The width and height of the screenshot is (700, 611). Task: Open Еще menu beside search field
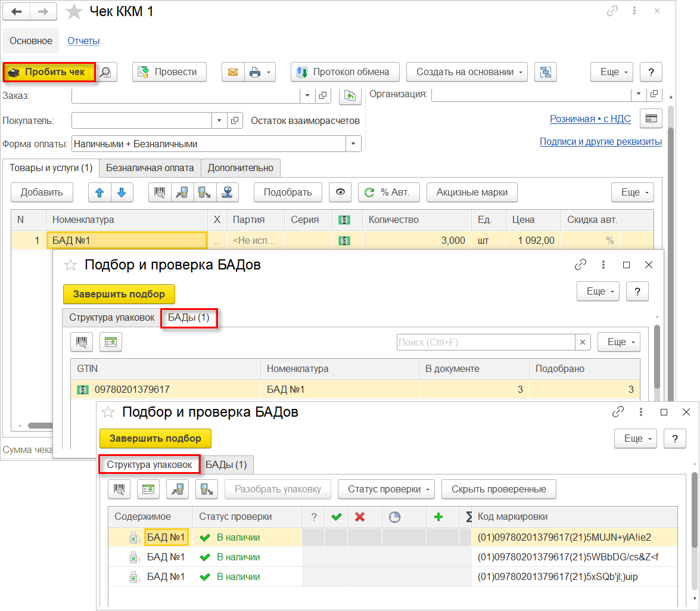coord(619,342)
